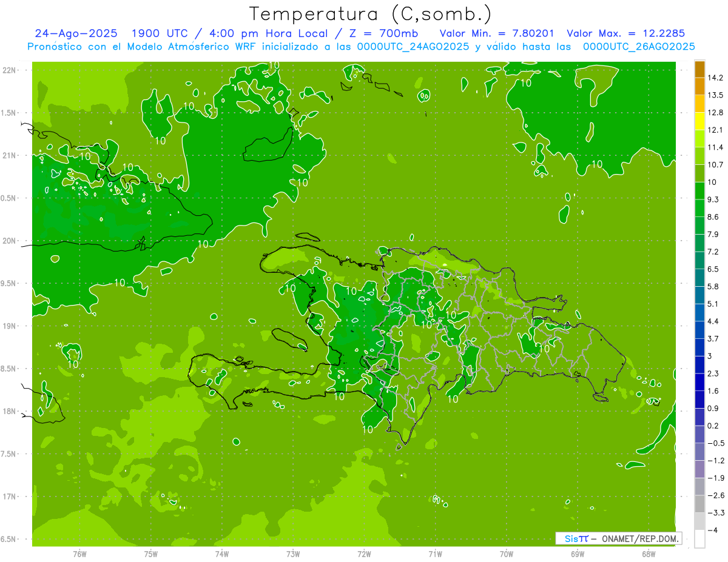Click the 10.7 value on the colorbar
Viewport: 728px width, 562px height.
[x=715, y=165]
